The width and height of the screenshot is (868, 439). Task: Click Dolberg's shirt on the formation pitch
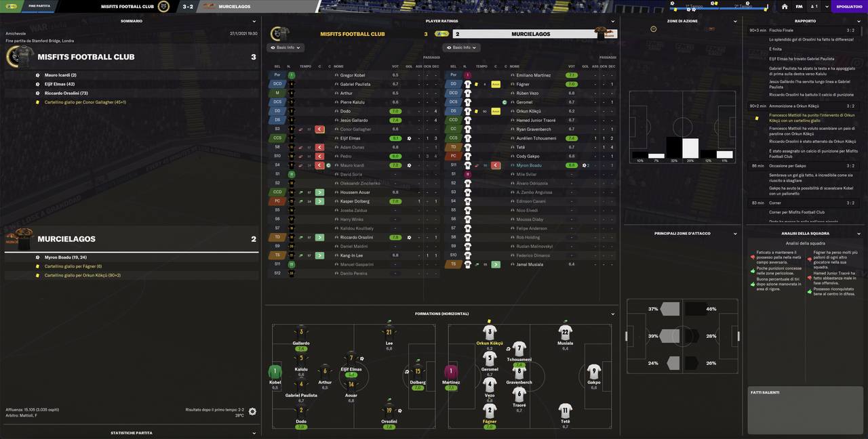[418, 371]
